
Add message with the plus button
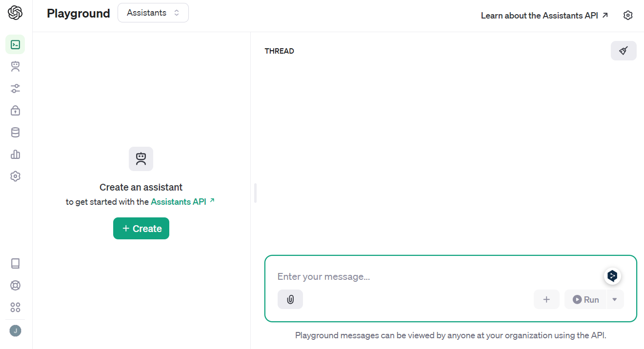(x=546, y=299)
